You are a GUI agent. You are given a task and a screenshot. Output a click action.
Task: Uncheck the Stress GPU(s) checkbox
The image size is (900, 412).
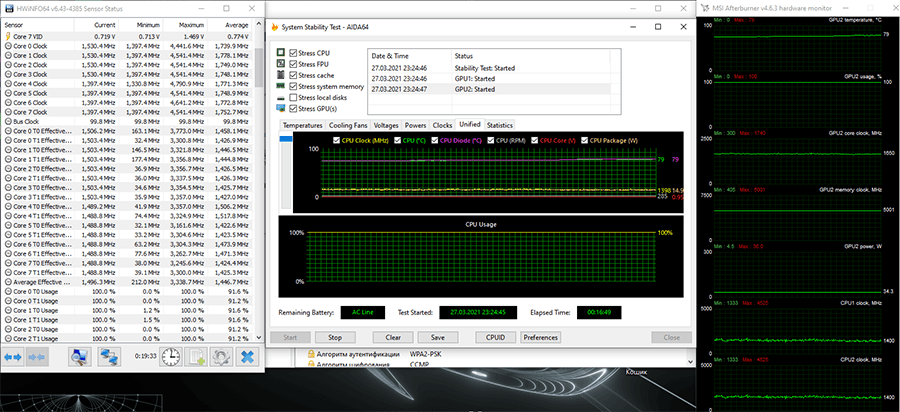293,108
